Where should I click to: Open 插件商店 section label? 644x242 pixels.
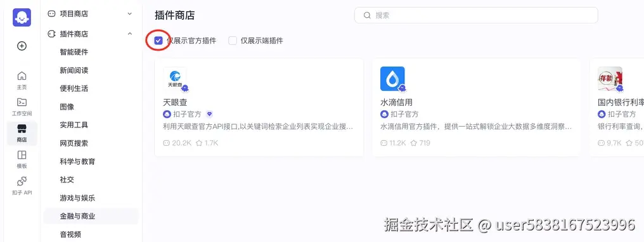(x=74, y=34)
